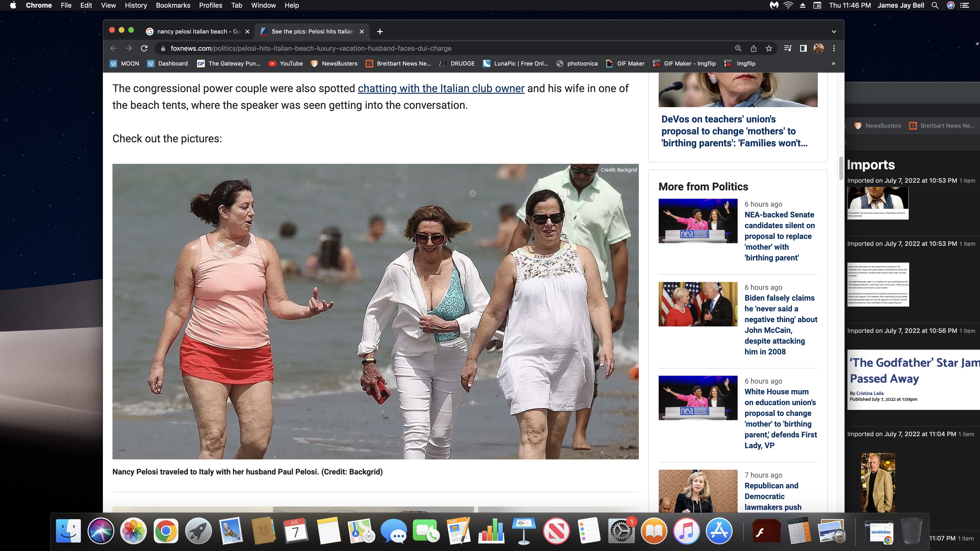The width and height of the screenshot is (980, 551).
Task: Select 11:04 PM imported man photo in Imports
Action: pyautogui.click(x=878, y=483)
